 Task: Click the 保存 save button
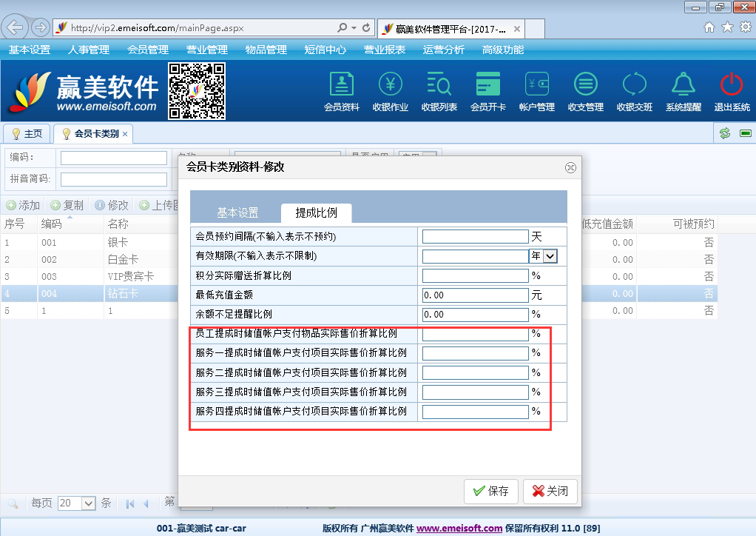[491, 491]
